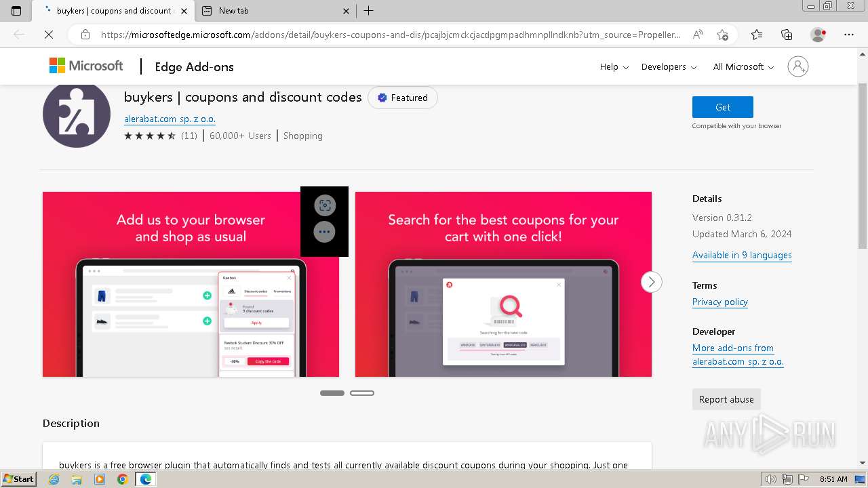Open More add-ons from alerabat.com link
868x488 pixels.
coord(738,354)
